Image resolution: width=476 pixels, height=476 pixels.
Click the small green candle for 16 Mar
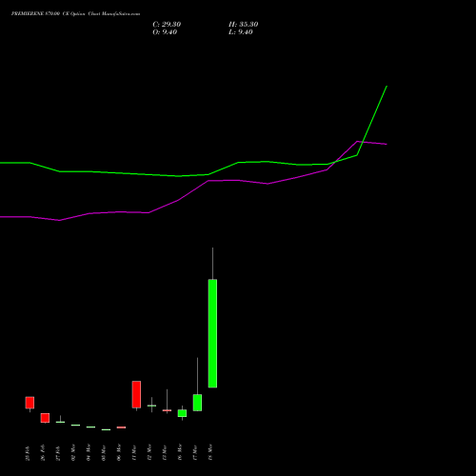pyautogui.click(x=182, y=413)
